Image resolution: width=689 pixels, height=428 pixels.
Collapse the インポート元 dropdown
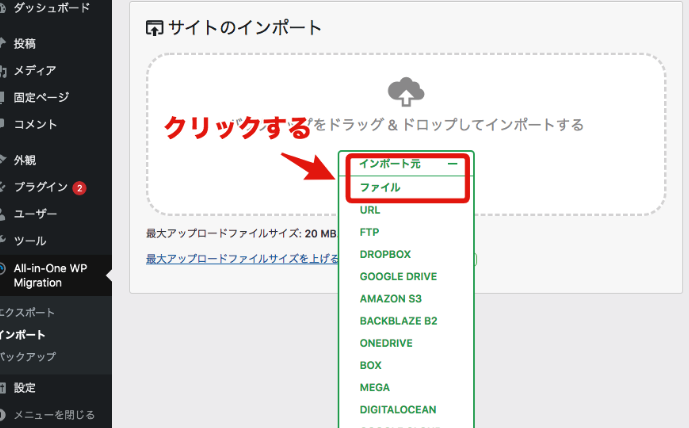(406, 164)
